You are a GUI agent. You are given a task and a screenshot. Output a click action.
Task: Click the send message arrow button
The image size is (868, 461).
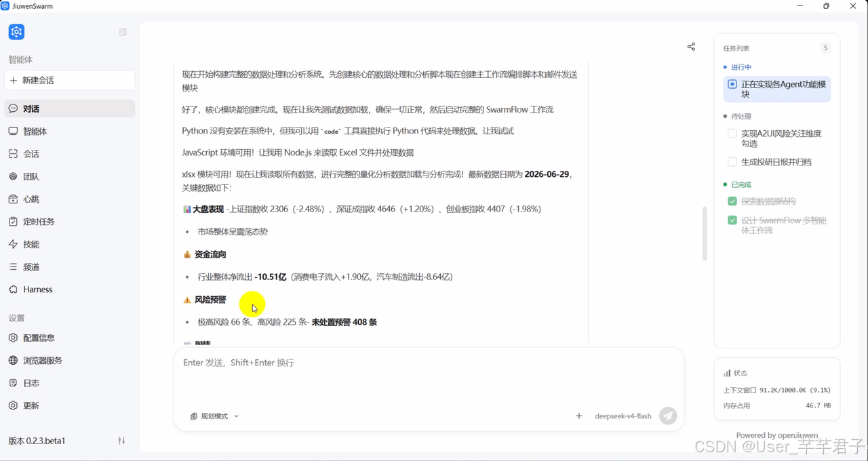coord(669,416)
